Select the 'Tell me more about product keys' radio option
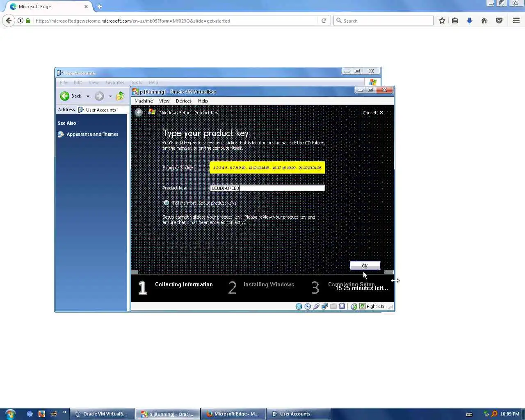This screenshot has height=420, width=525. click(x=167, y=203)
